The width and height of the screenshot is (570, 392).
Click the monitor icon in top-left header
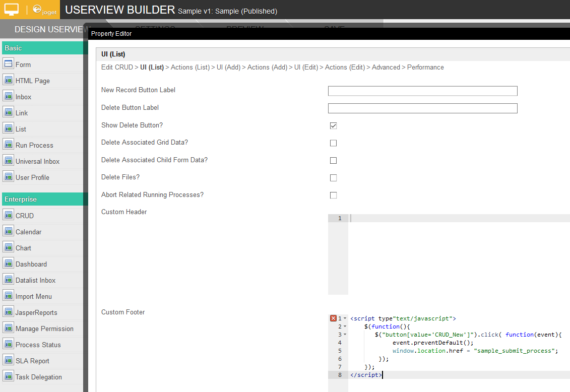[12, 10]
